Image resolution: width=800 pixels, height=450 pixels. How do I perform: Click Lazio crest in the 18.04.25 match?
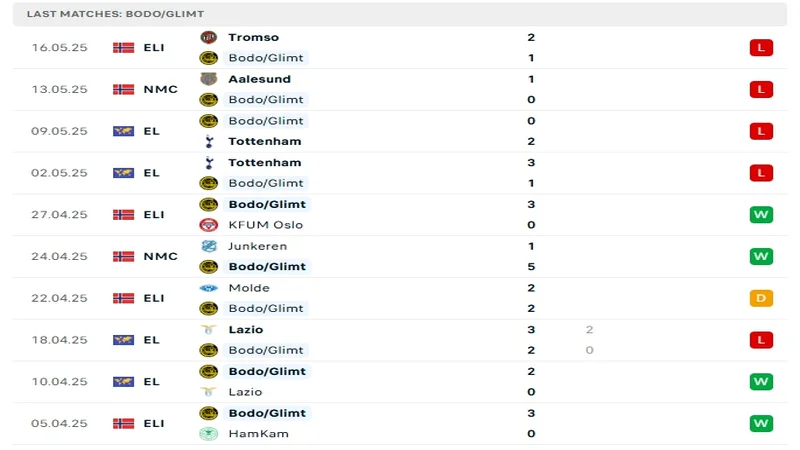point(208,329)
